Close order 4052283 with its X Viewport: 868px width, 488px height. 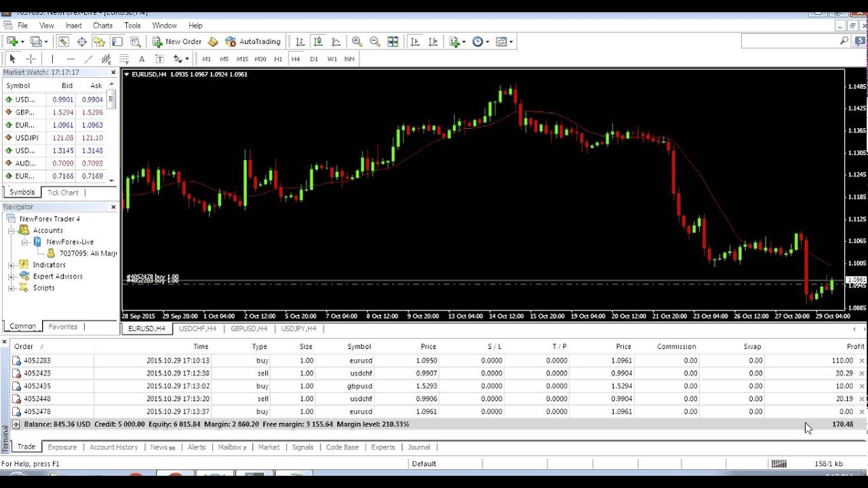click(x=862, y=361)
